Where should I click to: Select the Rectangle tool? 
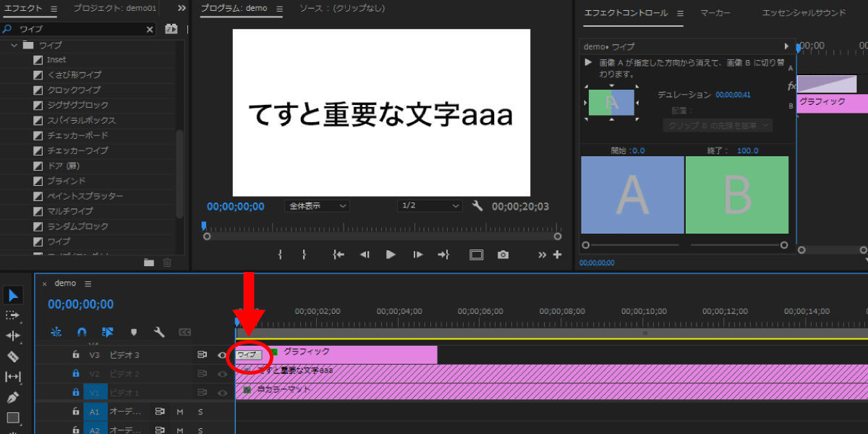click(x=13, y=417)
